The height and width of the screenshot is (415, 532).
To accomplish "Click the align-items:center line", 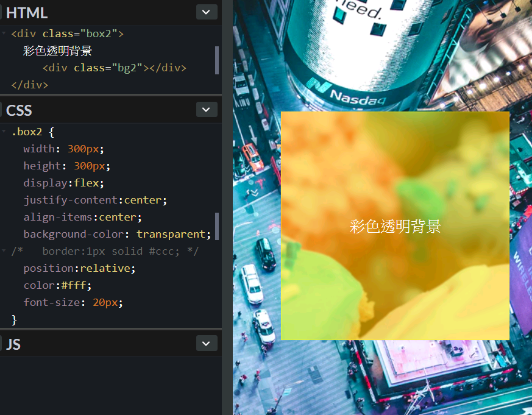I will coord(82,217).
